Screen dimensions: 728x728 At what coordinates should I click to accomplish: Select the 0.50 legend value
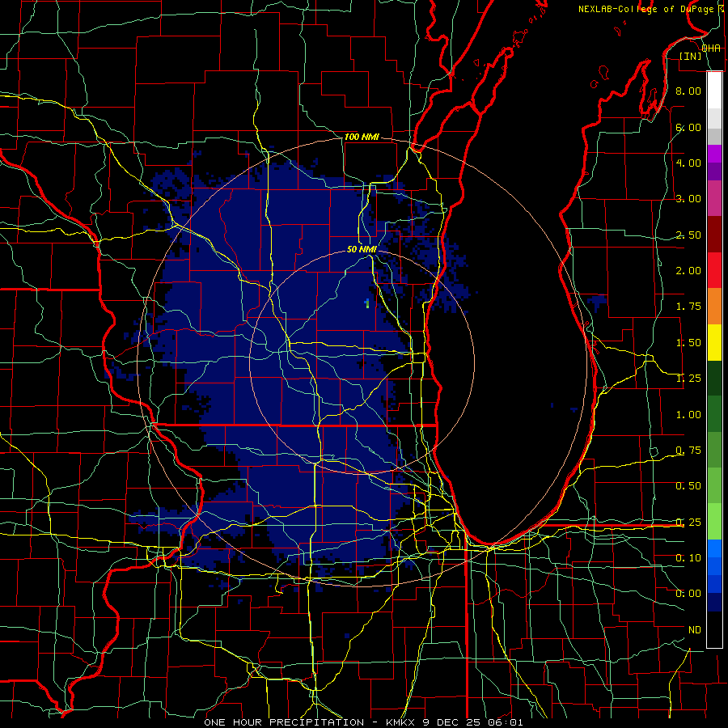tap(688, 486)
